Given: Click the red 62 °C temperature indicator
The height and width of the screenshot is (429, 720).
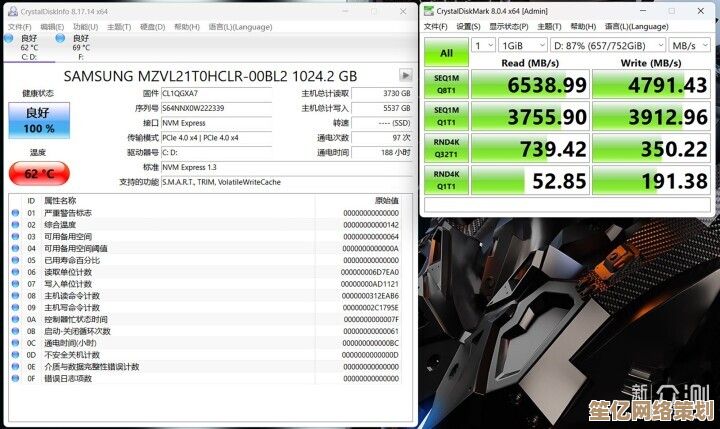Looking at the screenshot, I should (39, 174).
